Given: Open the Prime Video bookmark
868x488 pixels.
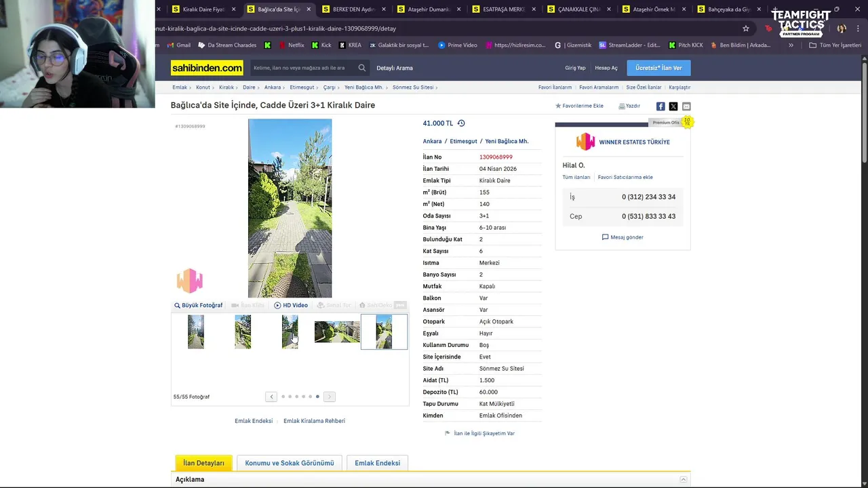Looking at the screenshot, I should tap(458, 45).
